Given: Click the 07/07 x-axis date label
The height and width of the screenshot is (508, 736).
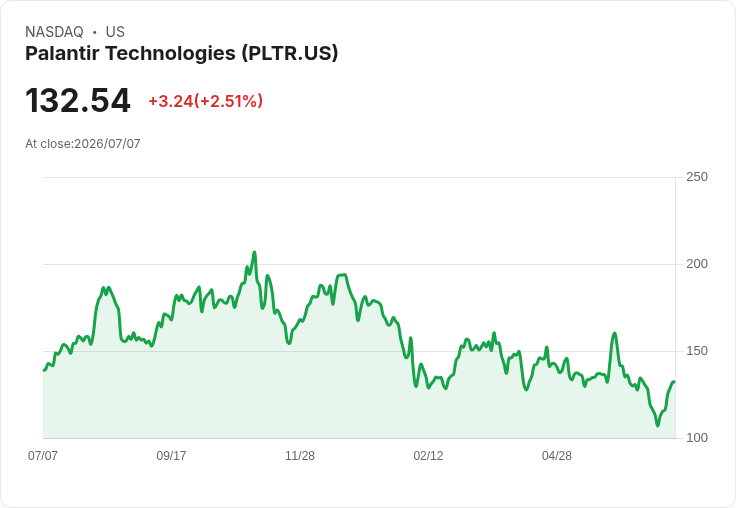Looking at the screenshot, I should [x=43, y=455].
